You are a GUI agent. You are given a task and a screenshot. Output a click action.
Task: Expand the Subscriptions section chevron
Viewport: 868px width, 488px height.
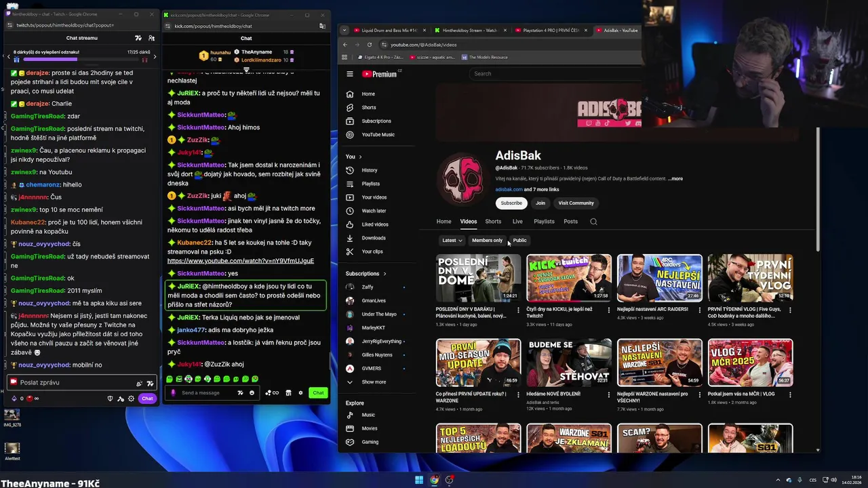tap(384, 274)
